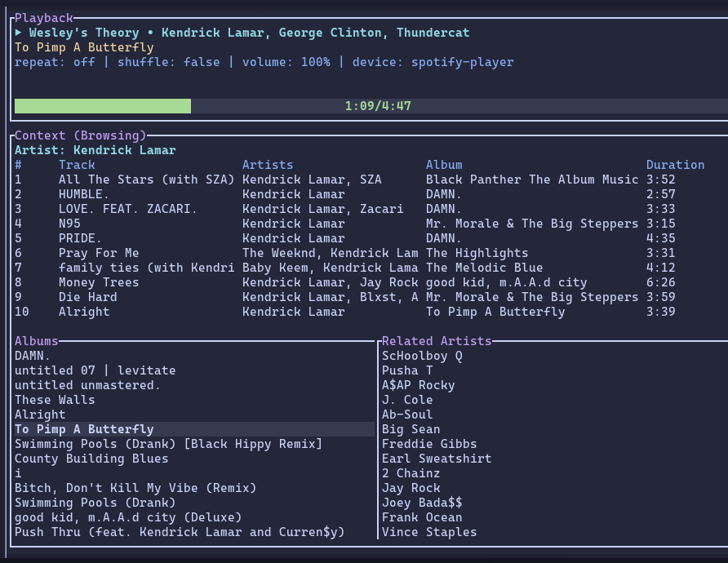Select related artist Jay Rock
The image size is (728, 563).
pyautogui.click(x=411, y=488)
